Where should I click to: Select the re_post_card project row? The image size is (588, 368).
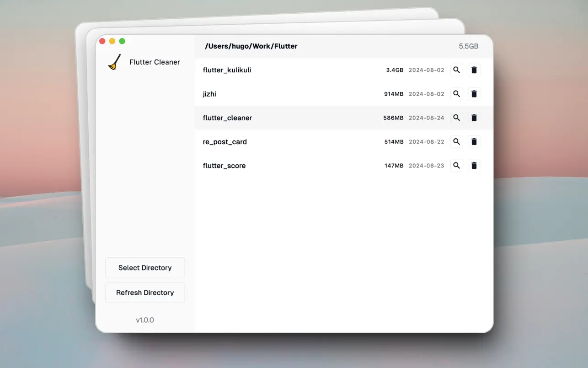coord(297,141)
